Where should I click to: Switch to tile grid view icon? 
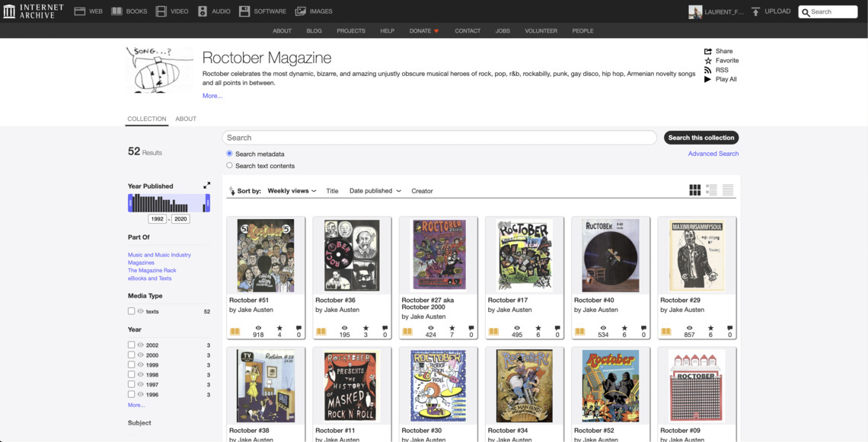click(x=694, y=190)
